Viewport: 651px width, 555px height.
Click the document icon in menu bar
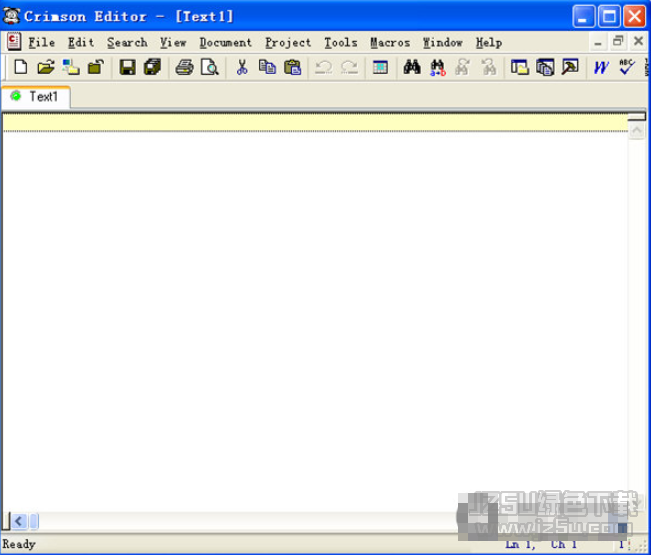click(x=14, y=42)
